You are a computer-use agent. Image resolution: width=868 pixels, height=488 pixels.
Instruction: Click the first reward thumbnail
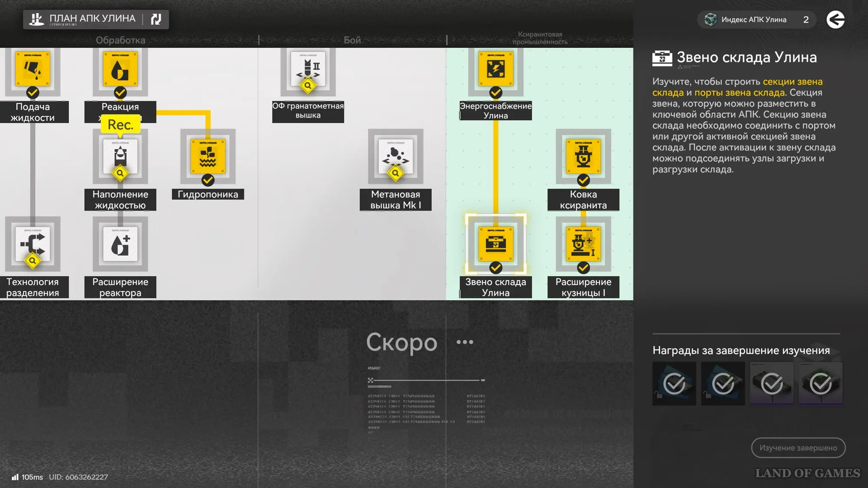674,384
